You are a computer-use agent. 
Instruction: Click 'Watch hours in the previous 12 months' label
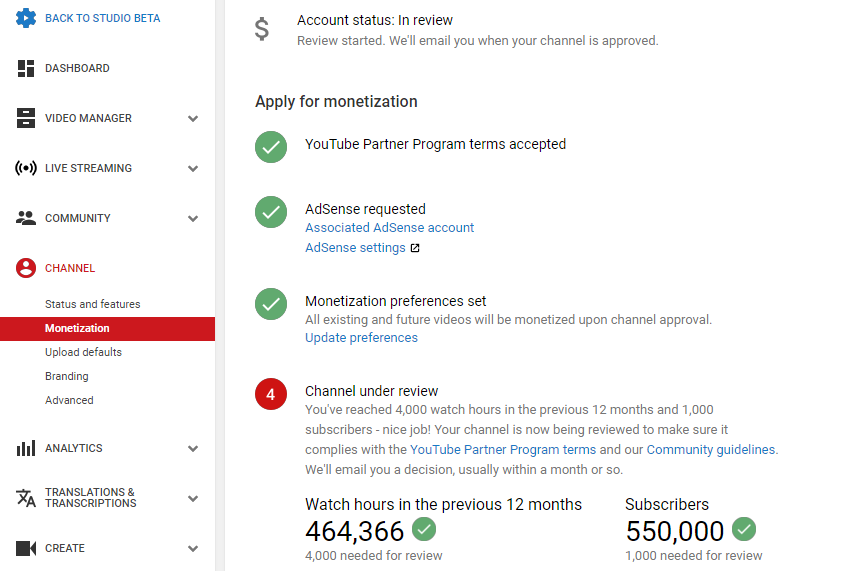[x=444, y=504]
